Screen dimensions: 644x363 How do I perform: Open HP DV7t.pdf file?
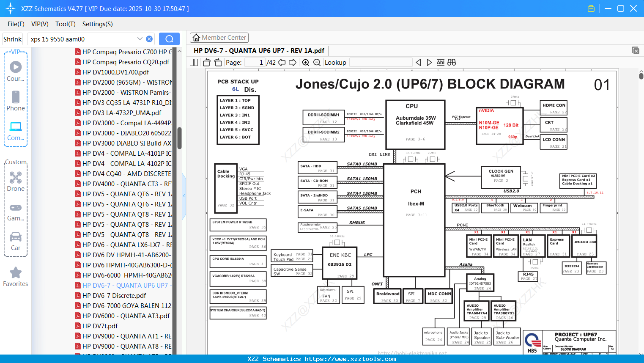coord(96,326)
